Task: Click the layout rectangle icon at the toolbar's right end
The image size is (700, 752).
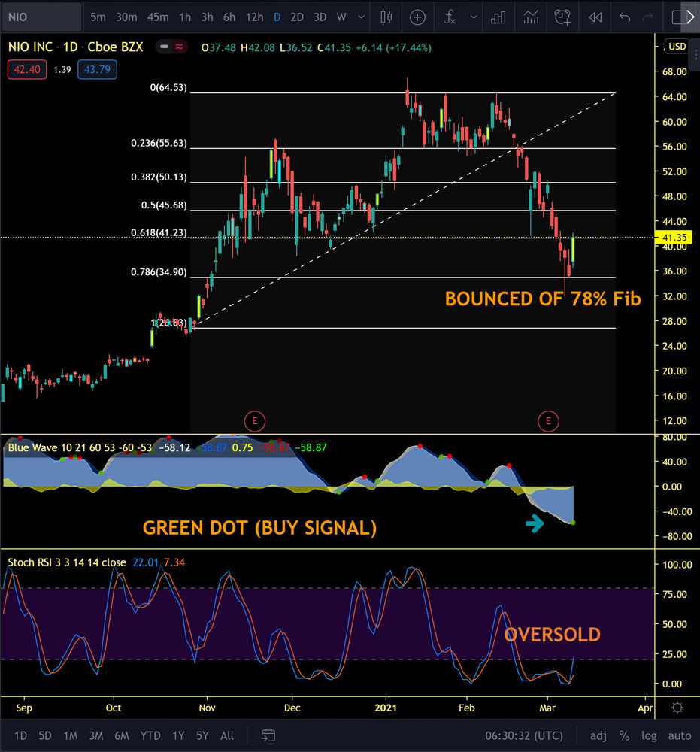Action: 679,17
